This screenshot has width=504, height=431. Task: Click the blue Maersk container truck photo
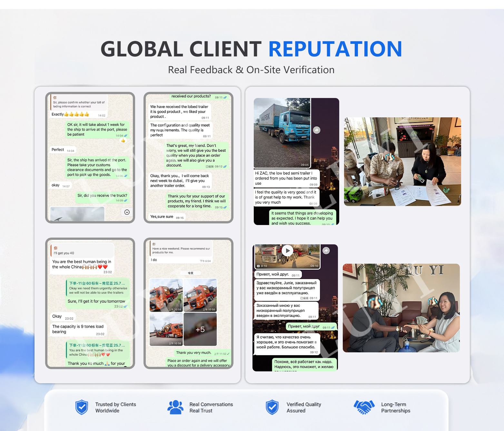(x=282, y=133)
